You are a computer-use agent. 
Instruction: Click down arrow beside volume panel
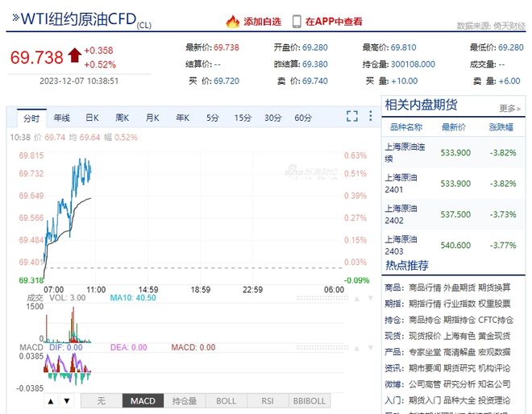371,298
